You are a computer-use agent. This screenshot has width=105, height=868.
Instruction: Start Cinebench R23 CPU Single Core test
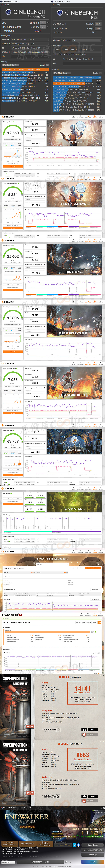coord(98,28)
